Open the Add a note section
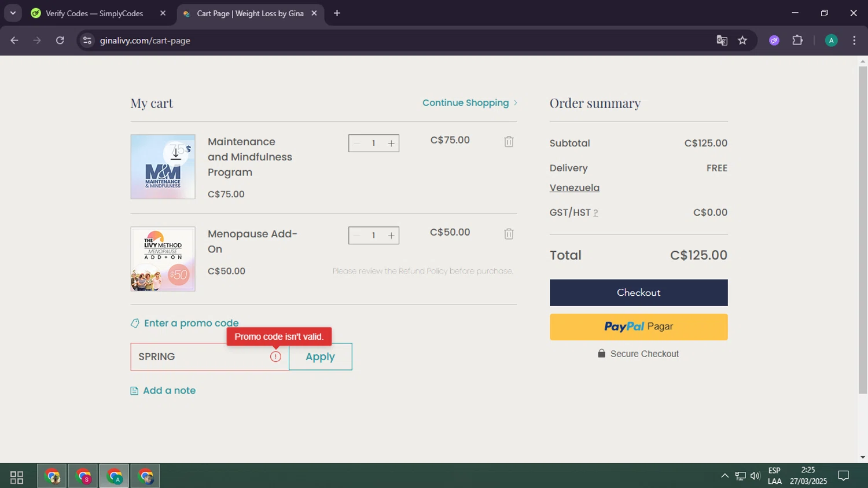The image size is (868, 488). tap(163, 391)
